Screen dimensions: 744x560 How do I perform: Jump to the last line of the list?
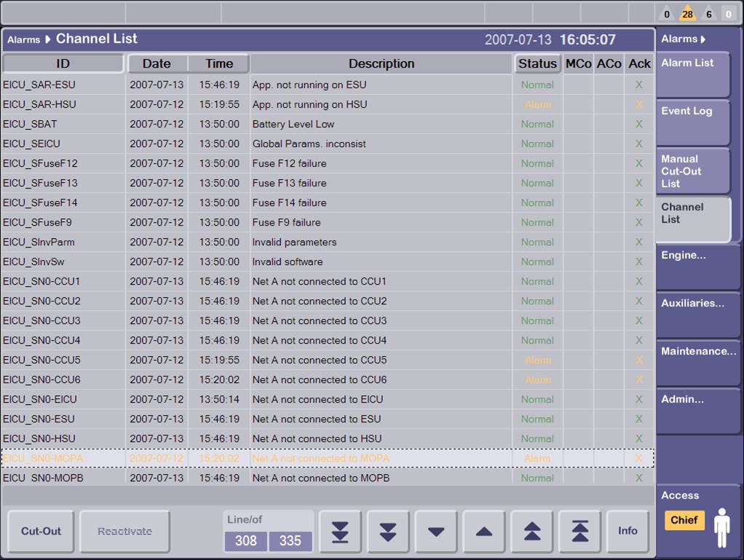click(340, 532)
